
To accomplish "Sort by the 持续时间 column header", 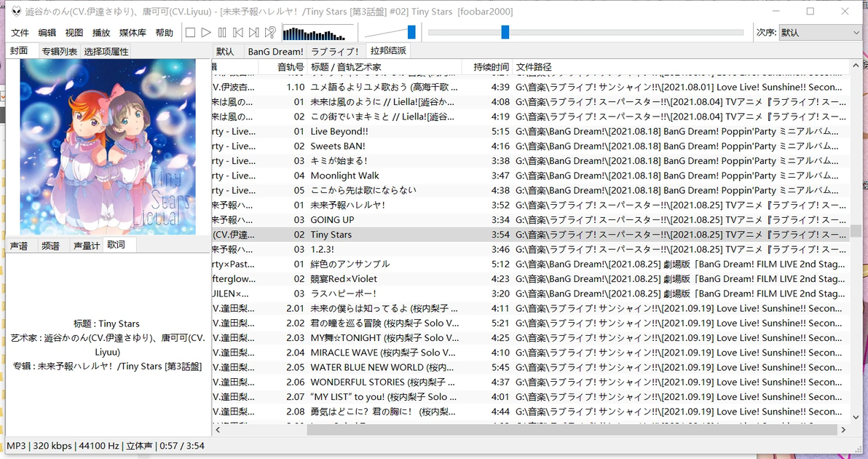I will pos(491,67).
